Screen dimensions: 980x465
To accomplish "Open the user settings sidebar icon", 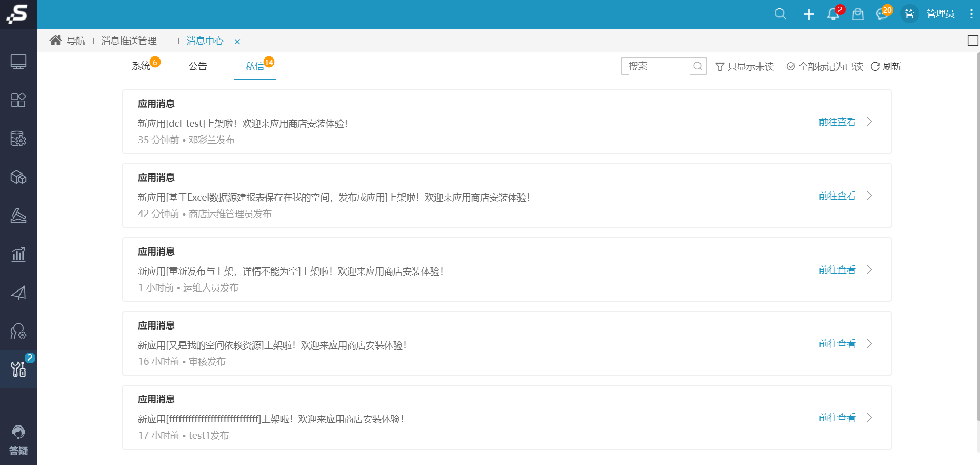I will 18,331.
